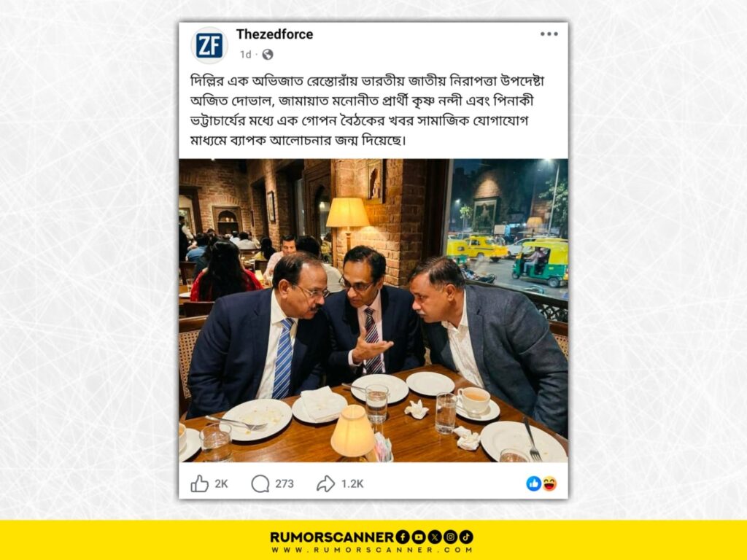Click the 1d post timestamp
Viewport: 747px width, 560px height.
[245, 55]
